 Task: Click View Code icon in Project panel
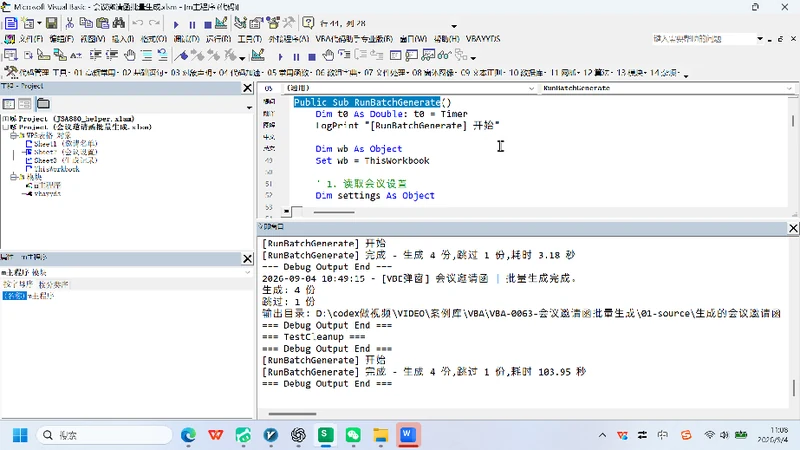tap(9, 104)
